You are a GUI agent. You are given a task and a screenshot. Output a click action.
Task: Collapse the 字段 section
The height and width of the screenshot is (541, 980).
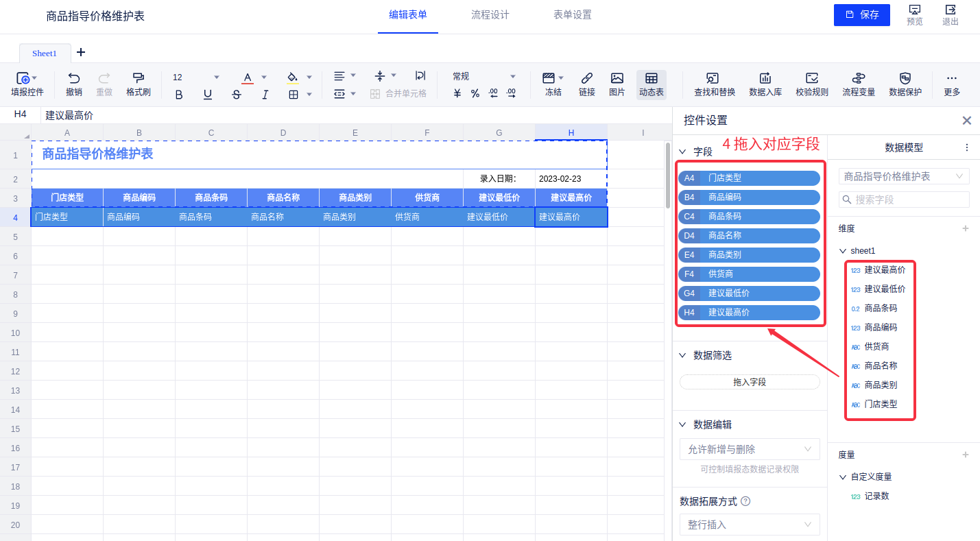click(682, 152)
